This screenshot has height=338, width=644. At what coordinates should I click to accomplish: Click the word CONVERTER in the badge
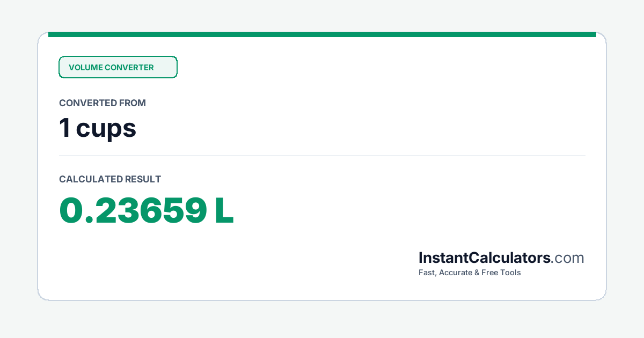click(x=129, y=68)
